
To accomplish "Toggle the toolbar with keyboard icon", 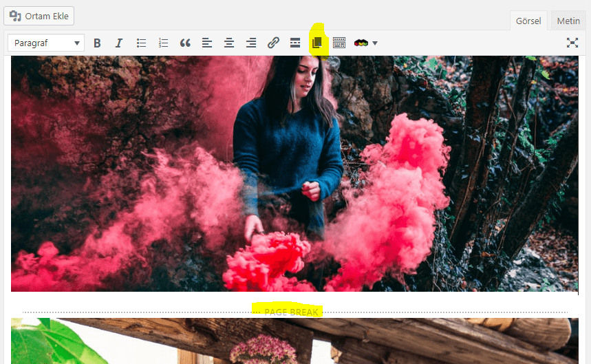I will (x=339, y=43).
